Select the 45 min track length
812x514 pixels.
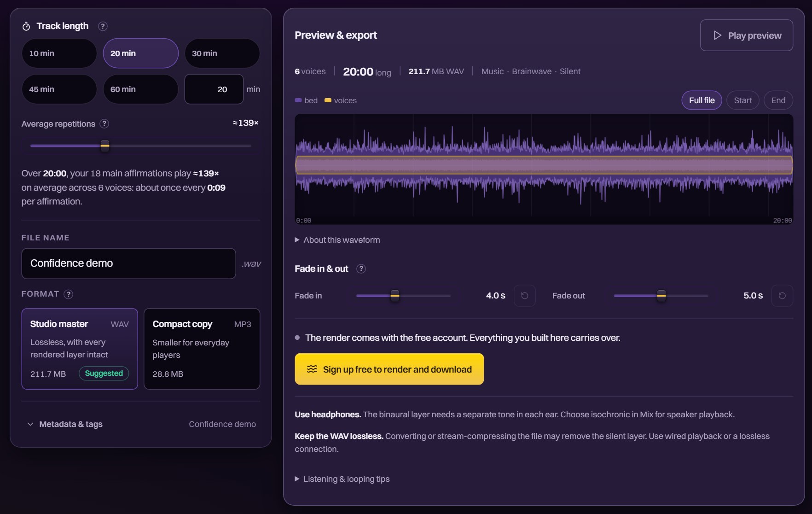point(59,89)
